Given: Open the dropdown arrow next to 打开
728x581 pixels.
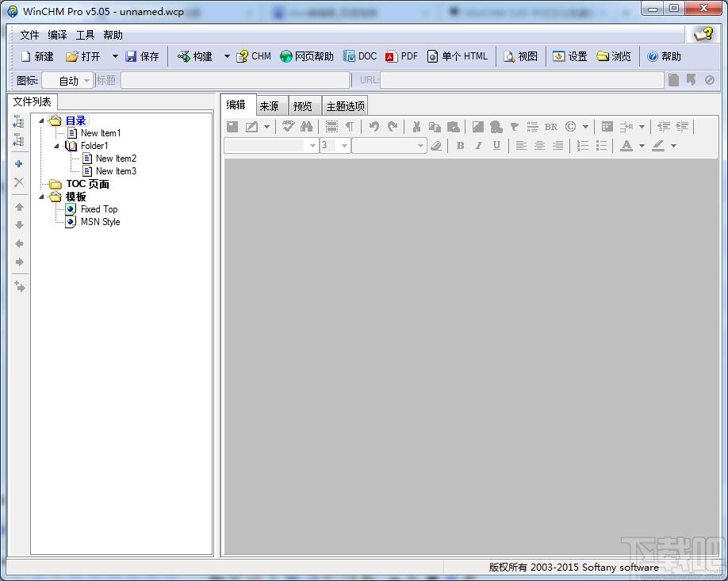Looking at the screenshot, I should tap(114, 56).
